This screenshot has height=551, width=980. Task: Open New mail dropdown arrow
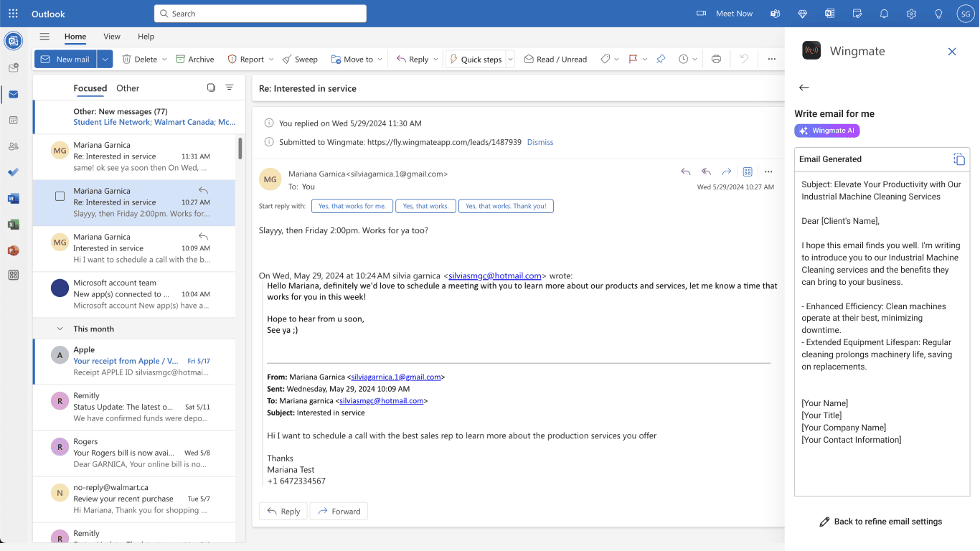(105, 59)
